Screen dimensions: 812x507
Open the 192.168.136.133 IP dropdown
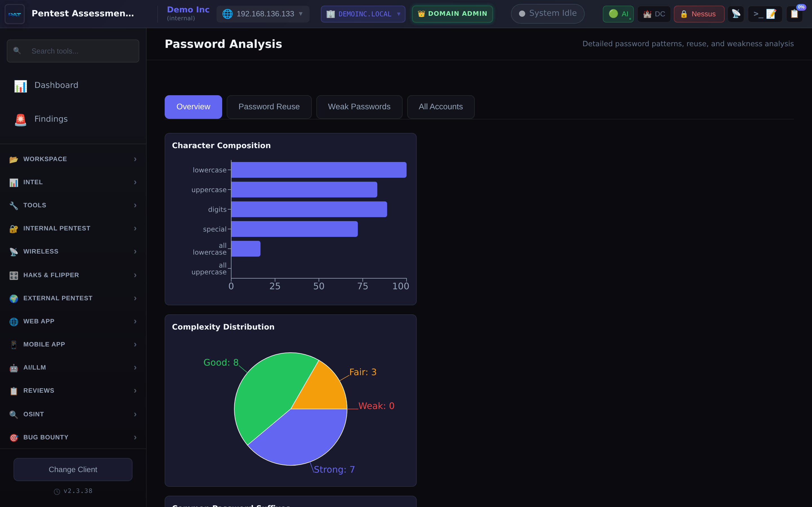pyautogui.click(x=263, y=14)
